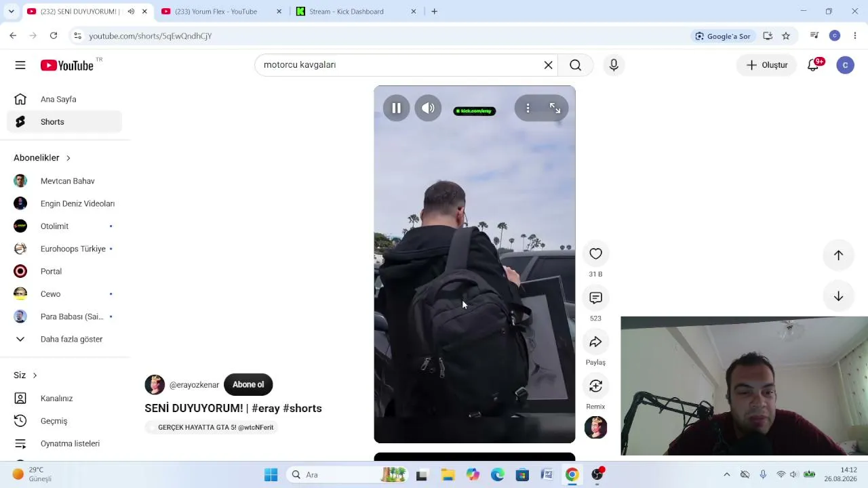Open GERÇEK HAYATTA GTA 5 related video chip
This screenshot has height=488, width=868.
pyautogui.click(x=210, y=428)
